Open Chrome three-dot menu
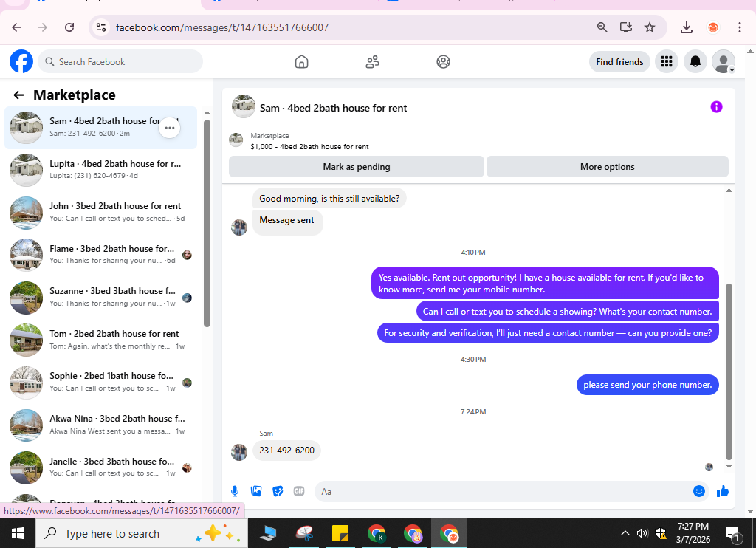This screenshot has height=548, width=756. coord(739,27)
